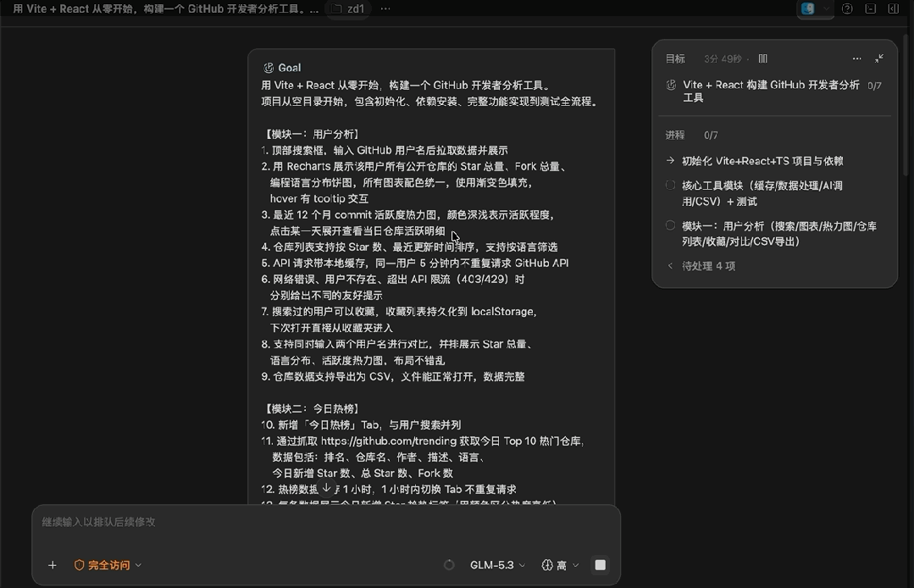The height and width of the screenshot is (588, 914).
Task: Click the loading spinner indicator near GLM-5.3
Action: point(449,564)
